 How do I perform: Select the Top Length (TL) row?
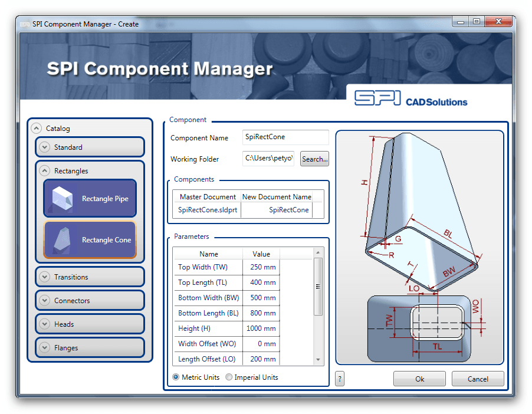click(x=208, y=282)
